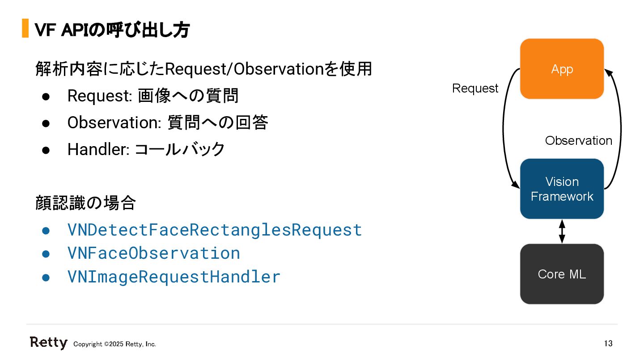
Task: Click the Observation arrow label
Action: [578, 140]
